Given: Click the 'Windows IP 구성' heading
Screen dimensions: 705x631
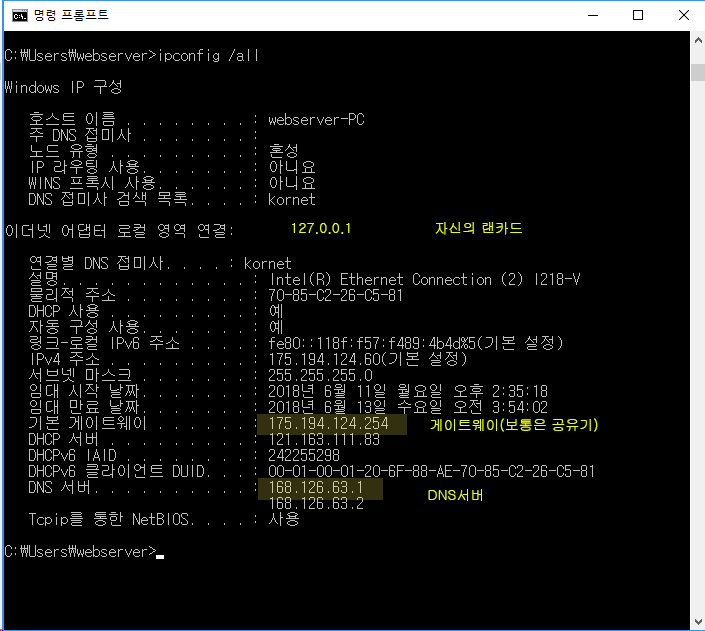Looking at the screenshot, I should pos(63,87).
